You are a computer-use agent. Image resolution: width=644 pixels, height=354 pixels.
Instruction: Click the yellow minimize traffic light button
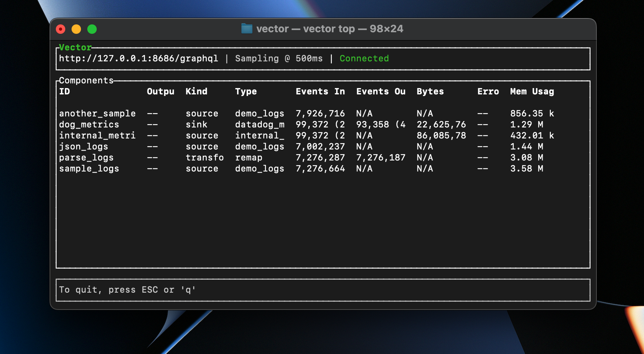tap(76, 29)
